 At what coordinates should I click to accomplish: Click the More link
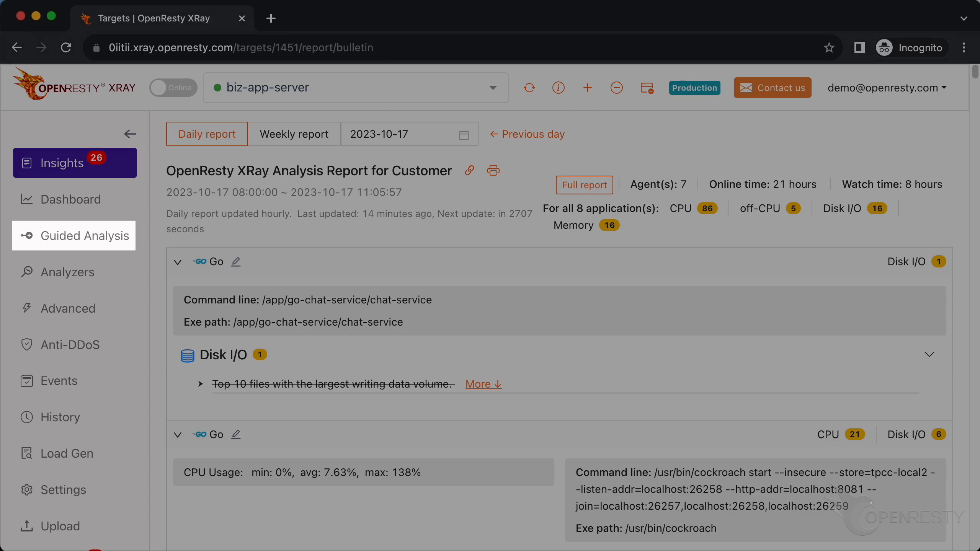pos(483,384)
